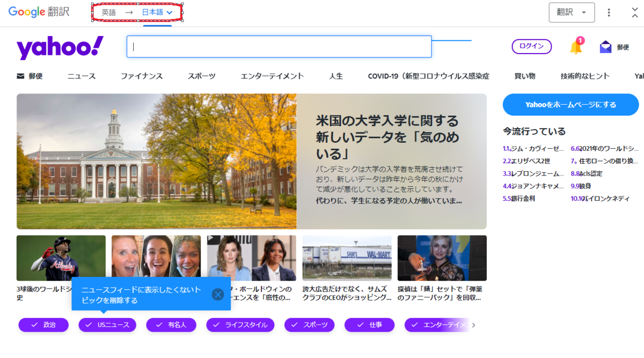The width and height of the screenshot is (644, 358).
Task: Toggle the エンターテイメント topic chip
Action: [x=437, y=325]
